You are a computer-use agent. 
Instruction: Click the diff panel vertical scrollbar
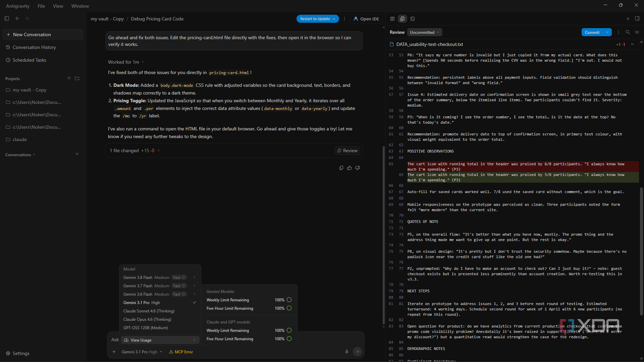tap(642, 252)
